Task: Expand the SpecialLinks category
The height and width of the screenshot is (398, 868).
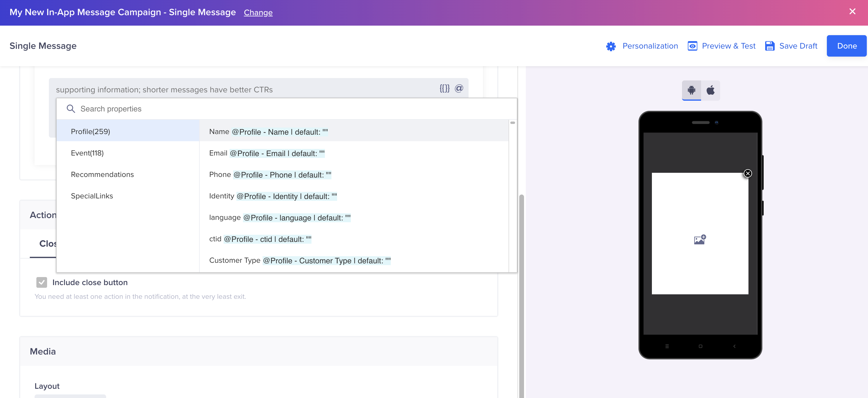Action: [92, 196]
